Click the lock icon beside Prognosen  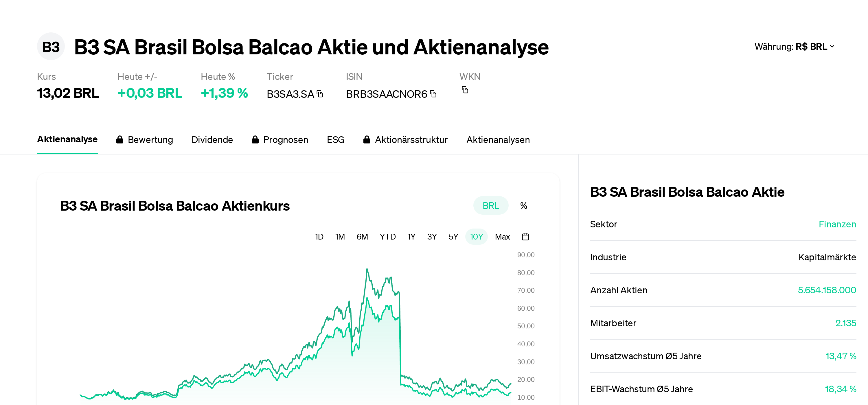(255, 140)
